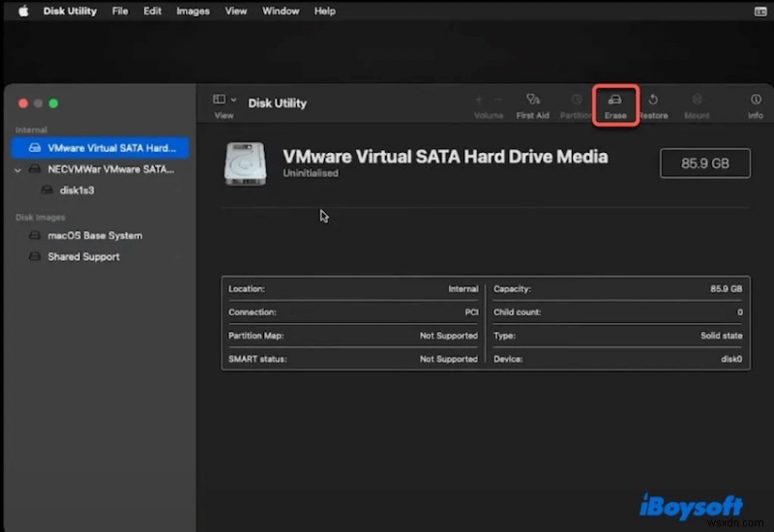
Task: Click the Location Internal value
Action: coord(463,288)
